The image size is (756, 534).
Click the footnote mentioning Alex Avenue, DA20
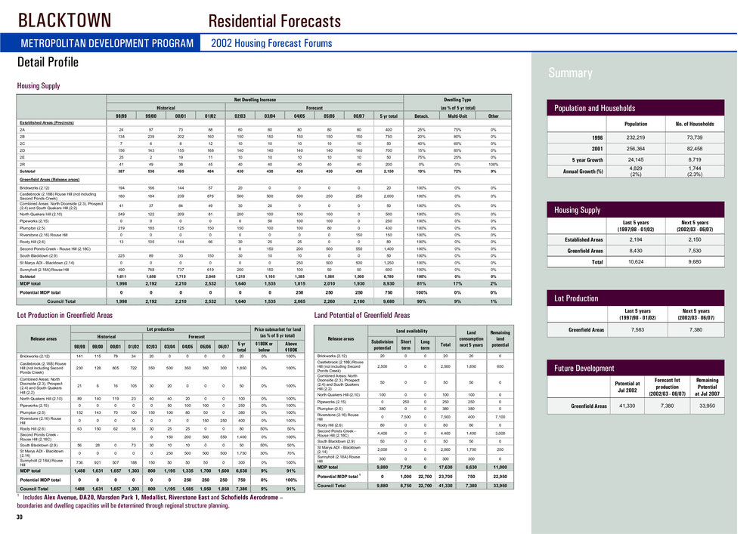tap(150, 502)
